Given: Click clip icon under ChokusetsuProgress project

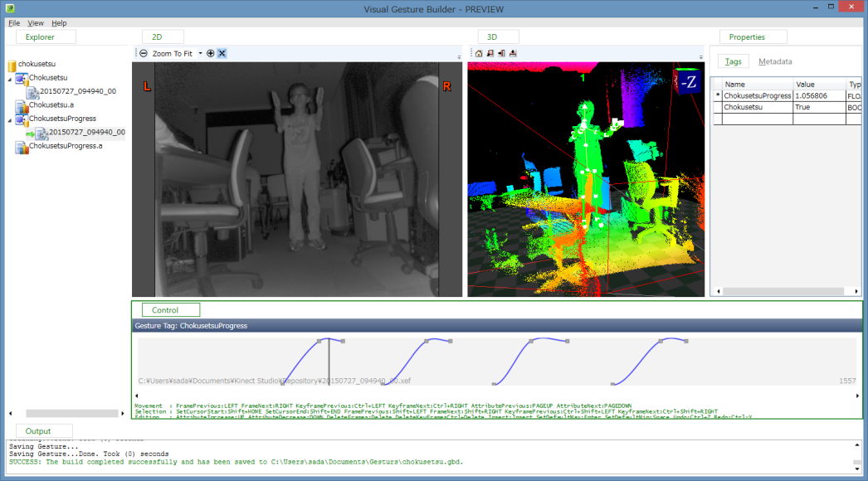Looking at the screenshot, I should pos(41,133).
